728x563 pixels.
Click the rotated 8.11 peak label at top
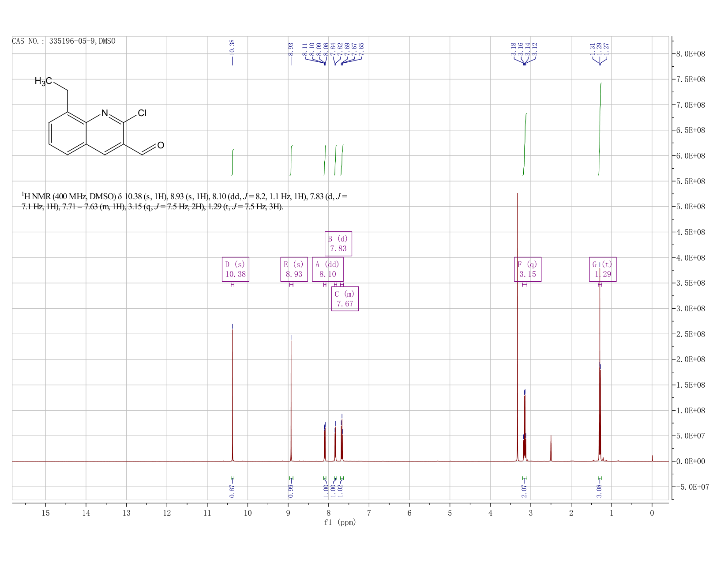pyautogui.click(x=305, y=49)
